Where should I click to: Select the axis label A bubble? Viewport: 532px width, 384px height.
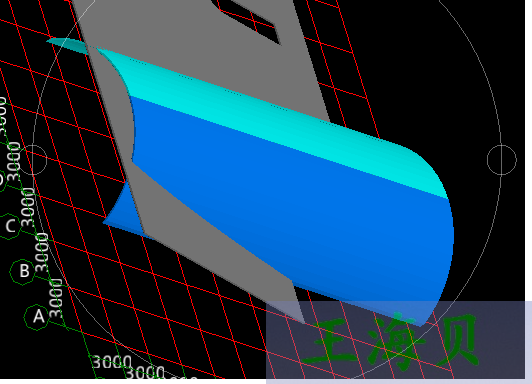coord(37,317)
